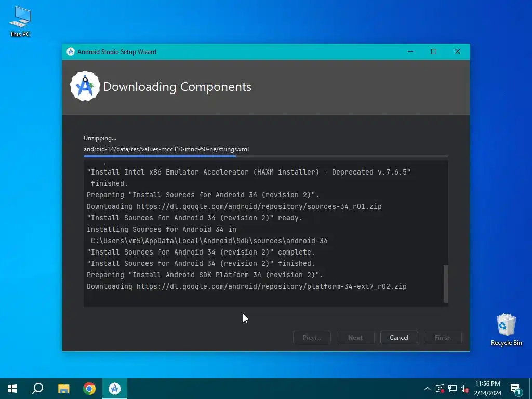The height and width of the screenshot is (399, 532).
Task: Click the Android Studio title bar icon
Action: point(71,51)
